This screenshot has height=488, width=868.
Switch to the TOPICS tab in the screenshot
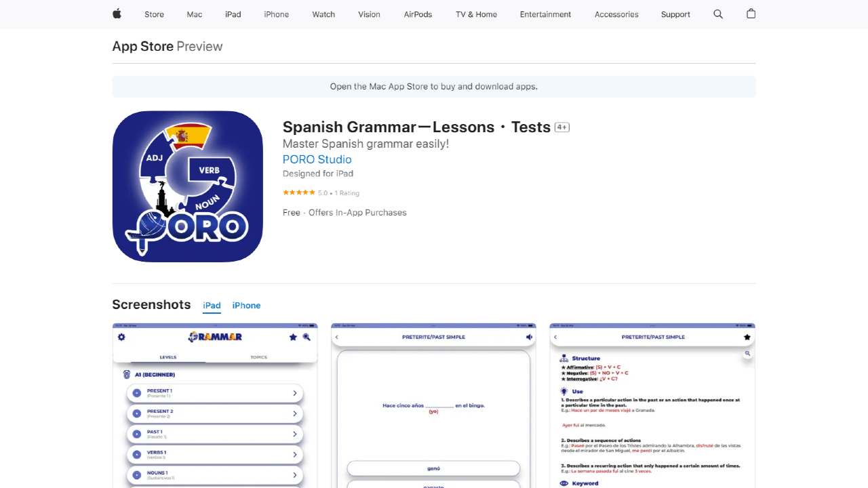258,357
